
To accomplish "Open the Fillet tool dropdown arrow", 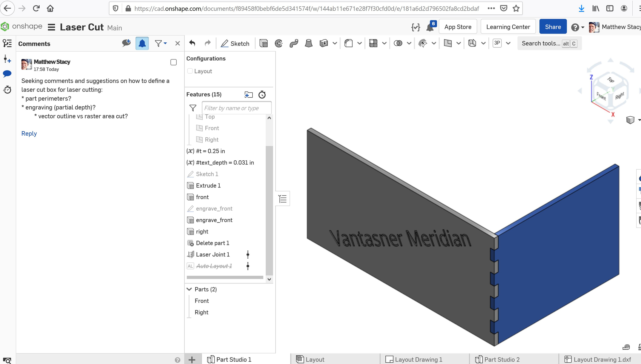I will (x=359, y=43).
